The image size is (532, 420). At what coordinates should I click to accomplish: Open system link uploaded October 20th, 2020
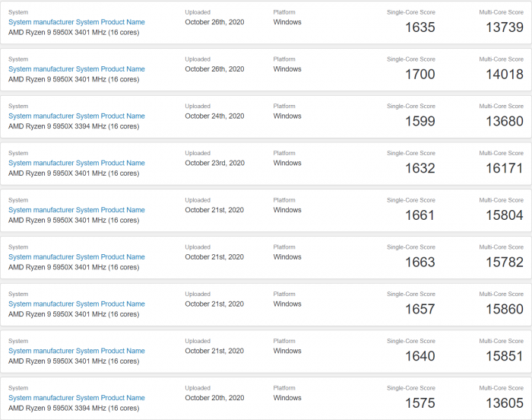(x=76, y=398)
